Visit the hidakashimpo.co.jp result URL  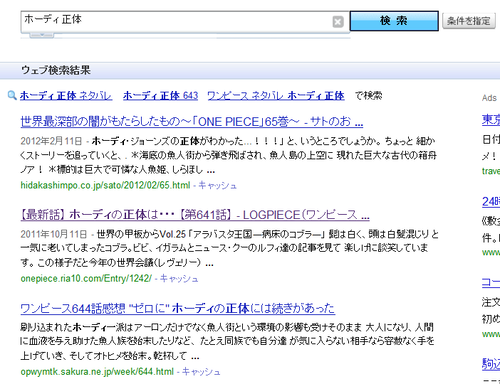click(105, 185)
